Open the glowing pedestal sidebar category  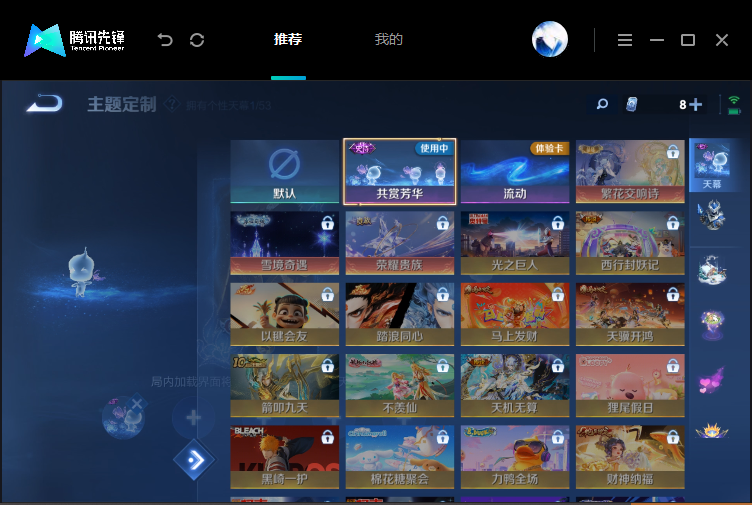point(712,325)
